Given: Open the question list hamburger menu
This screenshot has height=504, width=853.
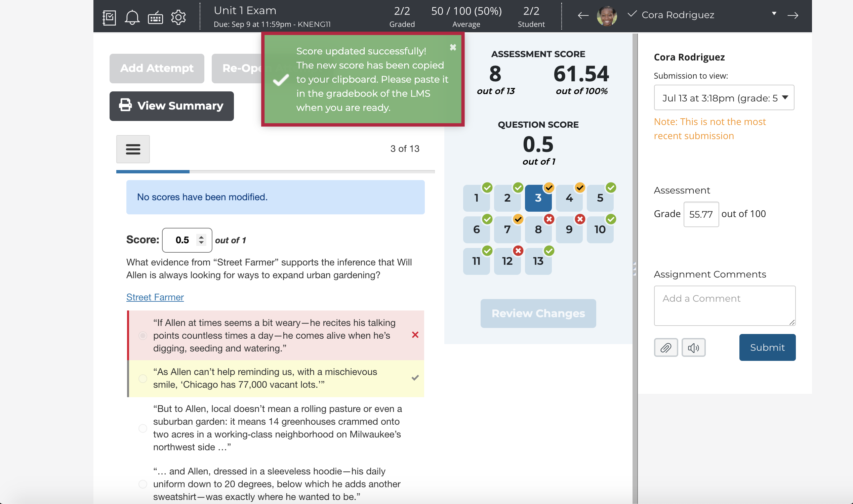Looking at the screenshot, I should (133, 149).
